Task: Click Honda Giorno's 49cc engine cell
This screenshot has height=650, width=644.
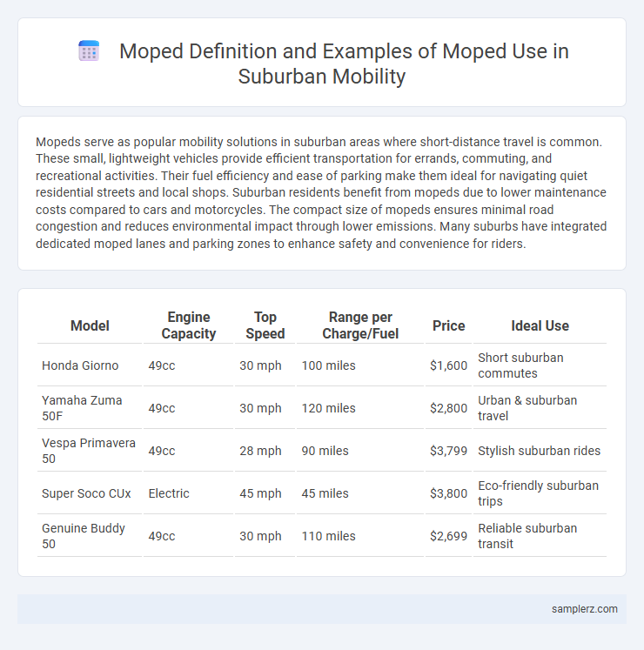Action: [x=189, y=365]
